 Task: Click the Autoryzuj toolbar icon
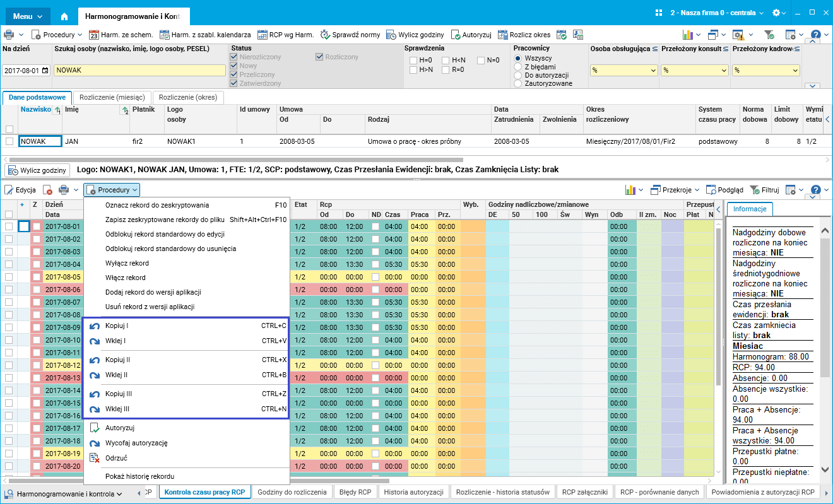coord(457,35)
